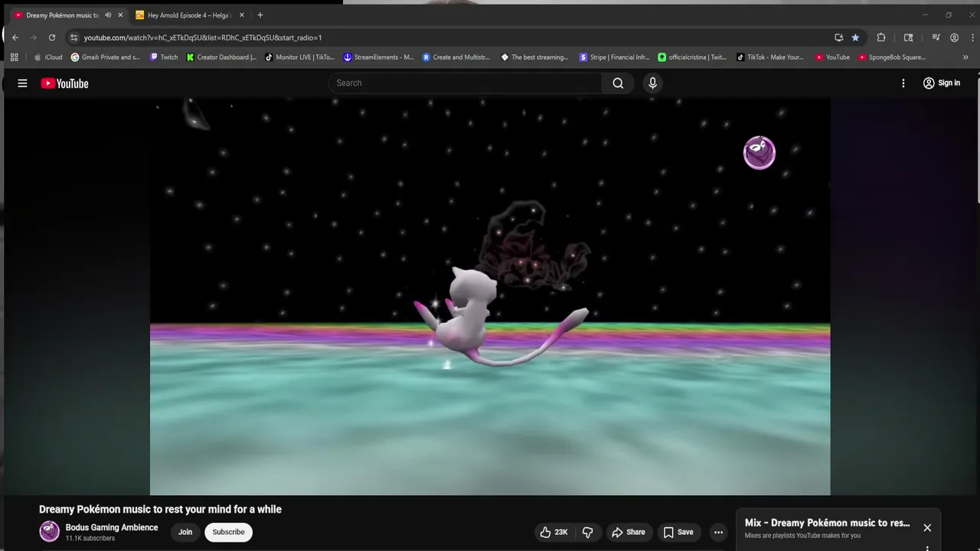Mute the Dreamy Pokémon music tab
The height and width of the screenshot is (551, 980).
tap(108, 15)
